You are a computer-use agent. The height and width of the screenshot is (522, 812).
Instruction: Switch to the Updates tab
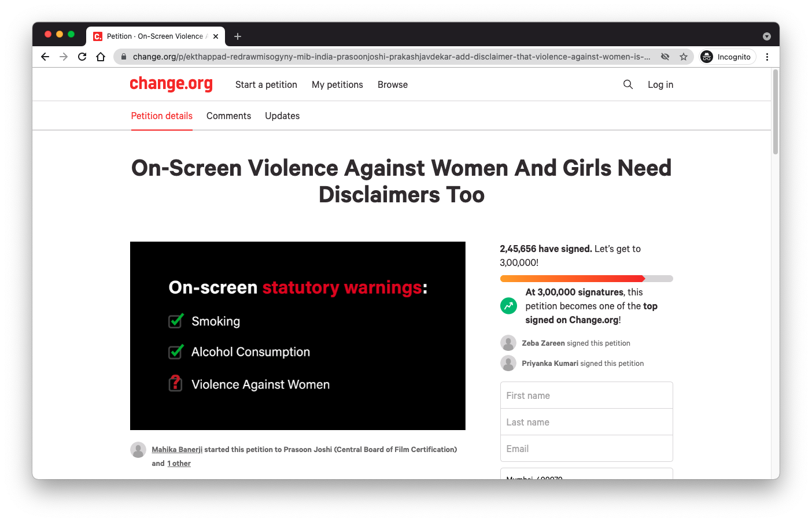pyautogui.click(x=282, y=116)
